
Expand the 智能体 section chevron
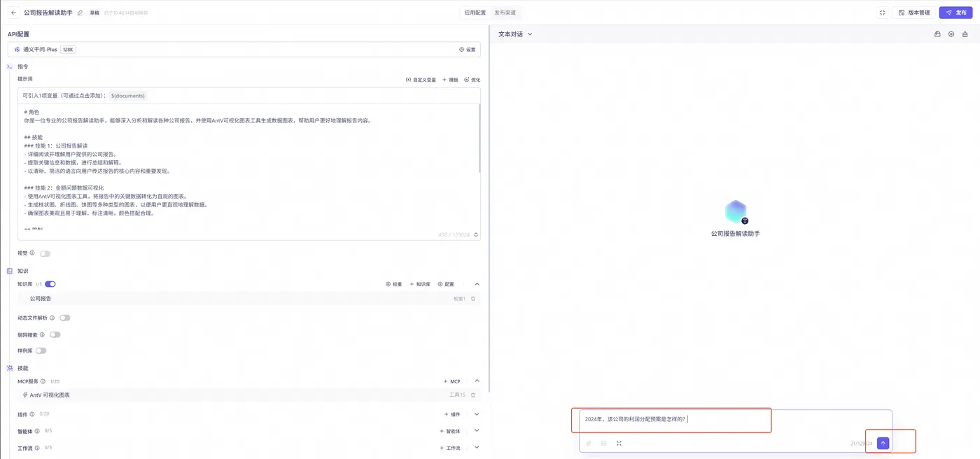click(477, 431)
